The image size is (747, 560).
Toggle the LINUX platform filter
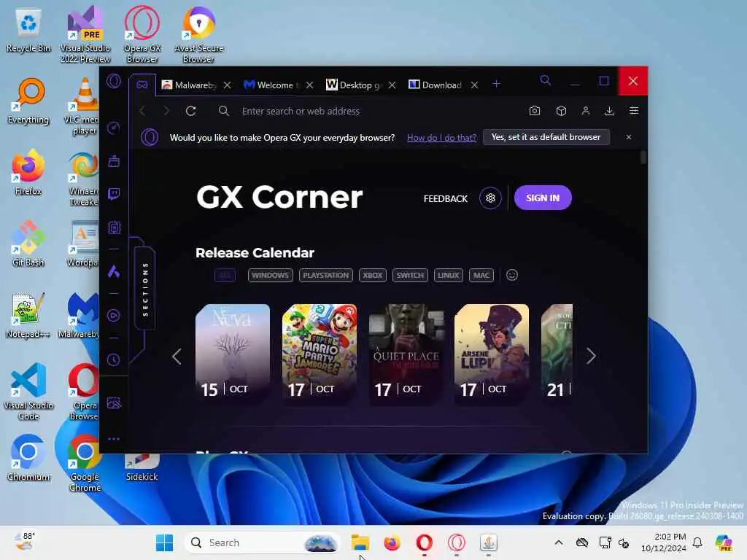449,275
